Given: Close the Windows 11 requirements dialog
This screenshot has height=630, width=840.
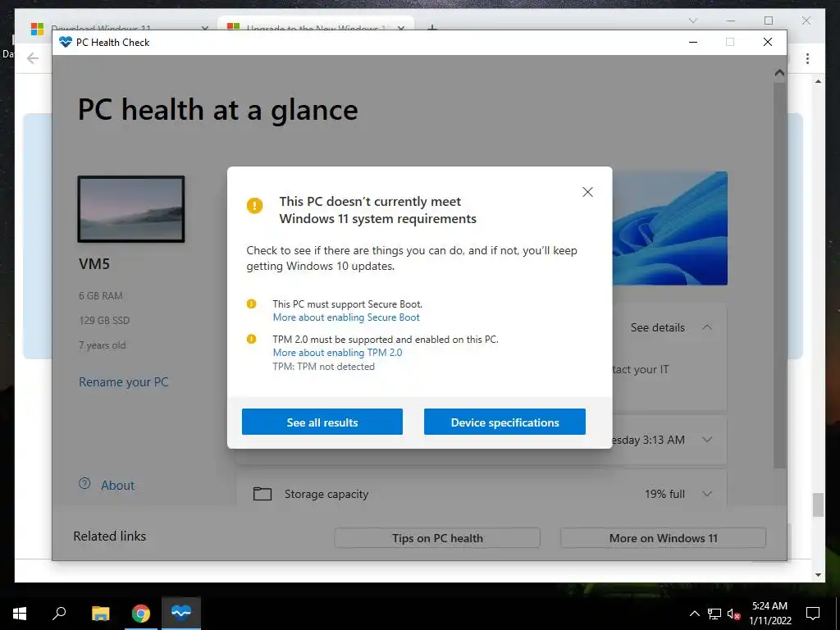Looking at the screenshot, I should [x=587, y=192].
